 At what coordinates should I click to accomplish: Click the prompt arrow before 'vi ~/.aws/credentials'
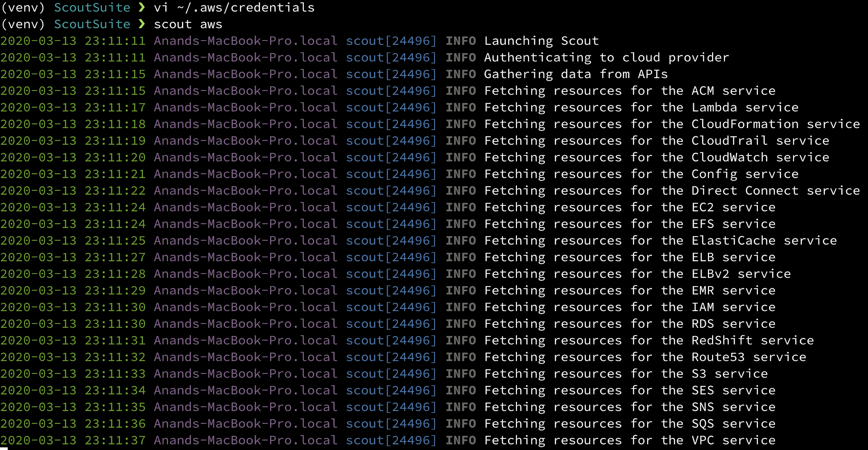142,7
